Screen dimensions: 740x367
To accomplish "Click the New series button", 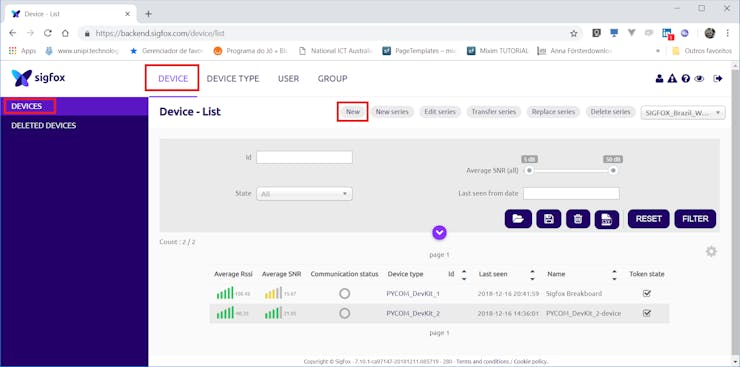I will 392,112.
